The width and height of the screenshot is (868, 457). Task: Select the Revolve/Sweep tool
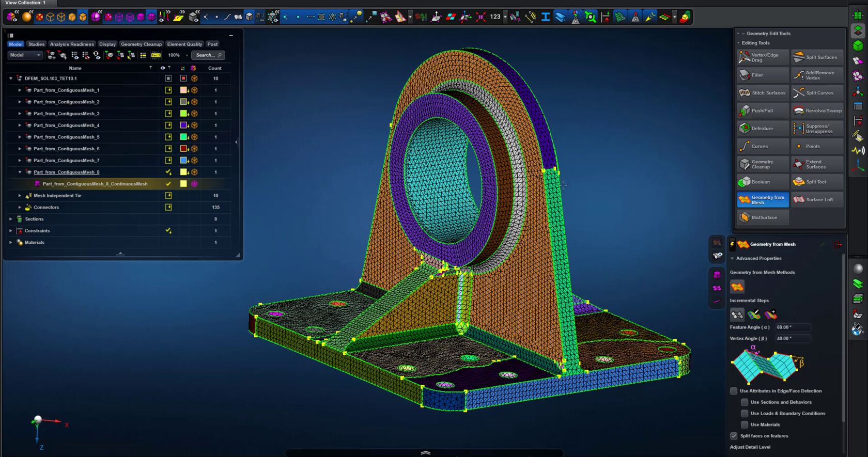[x=817, y=111]
